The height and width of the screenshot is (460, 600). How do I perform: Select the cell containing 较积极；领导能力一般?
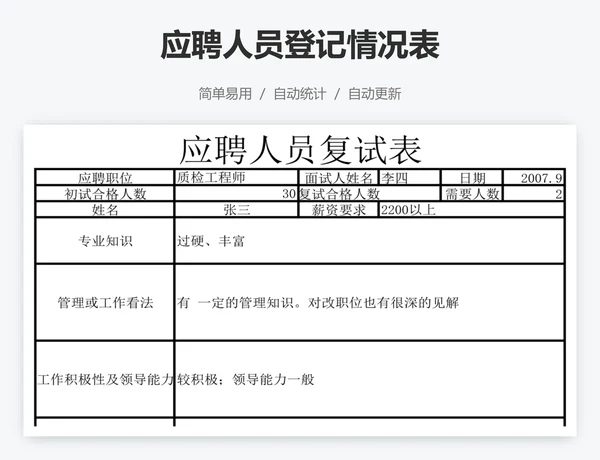[369, 379]
